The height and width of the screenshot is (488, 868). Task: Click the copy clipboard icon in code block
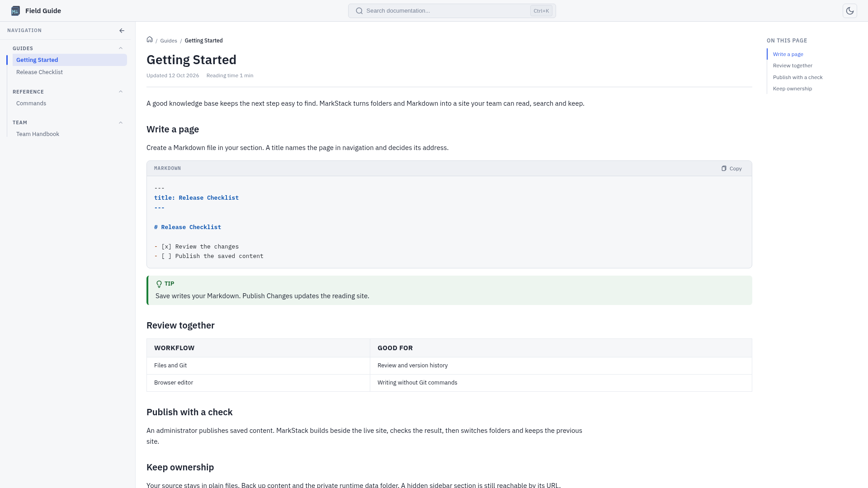(724, 169)
